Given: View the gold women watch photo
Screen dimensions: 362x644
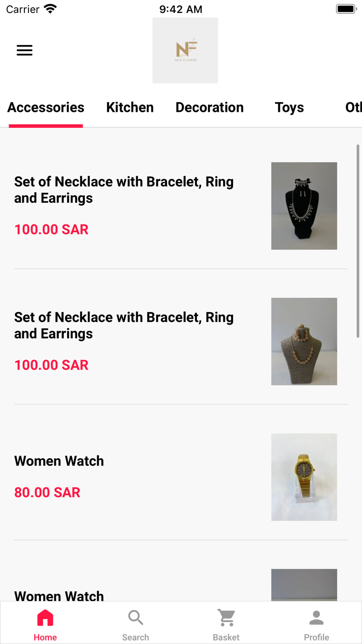Looking at the screenshot, I should [304, 477].
